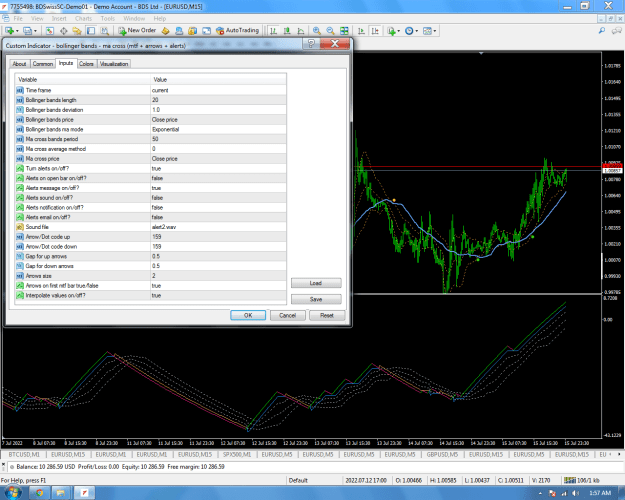This screenshot has width=625, height=500.
Task: Open the Periods clock icon
Action: pos(409,31)
